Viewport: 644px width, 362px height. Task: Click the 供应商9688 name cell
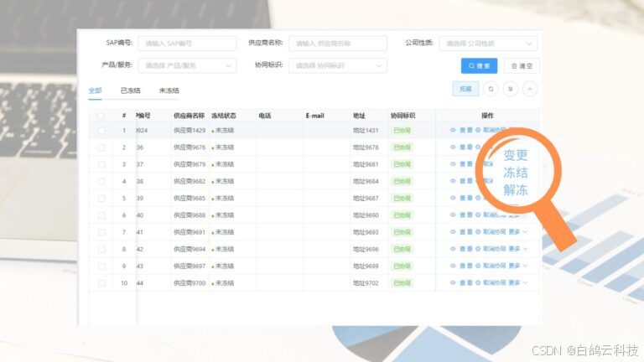click(190, 215)
